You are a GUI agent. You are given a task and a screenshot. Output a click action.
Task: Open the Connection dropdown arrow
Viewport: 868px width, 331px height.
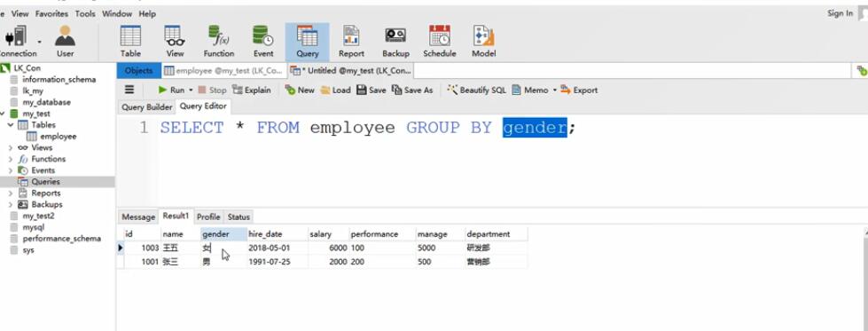pos(39,42)
